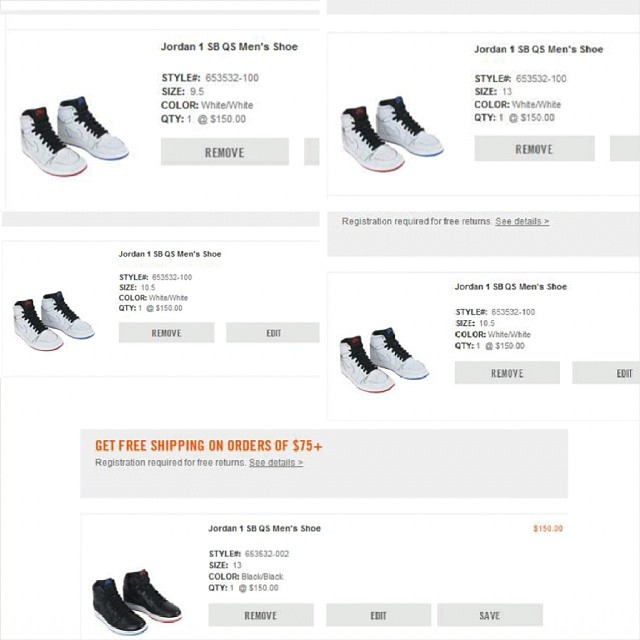Image resolution: width=640 pixels, height=640 pixels.
Task: Open the right size 10.5 shoe thumbnail
Action: point(384,360)
